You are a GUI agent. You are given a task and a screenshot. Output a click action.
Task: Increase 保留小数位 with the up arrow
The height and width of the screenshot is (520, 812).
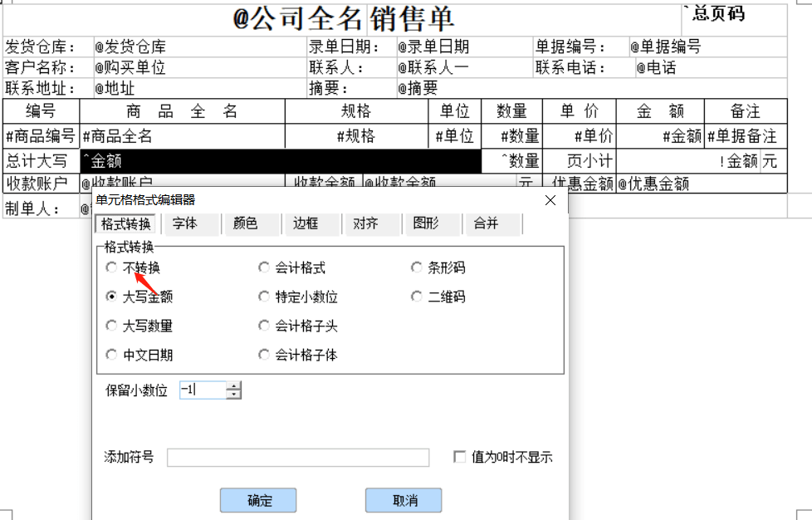coord(234,386)
